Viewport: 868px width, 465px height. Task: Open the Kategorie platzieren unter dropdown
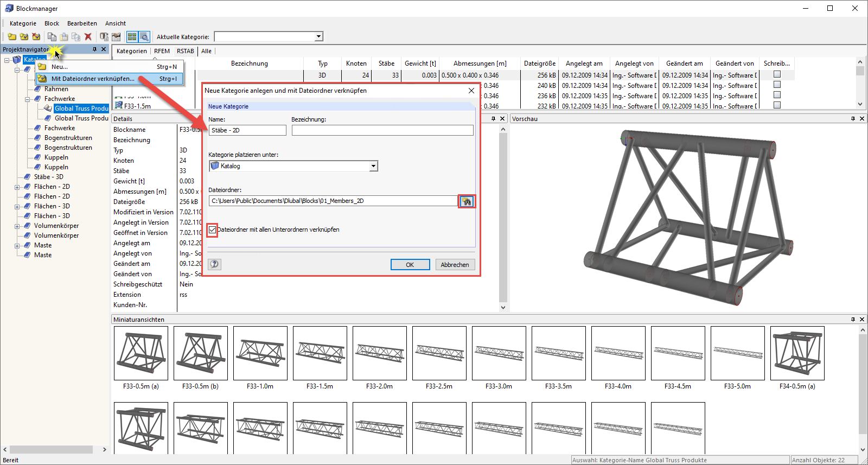point(373,166)
